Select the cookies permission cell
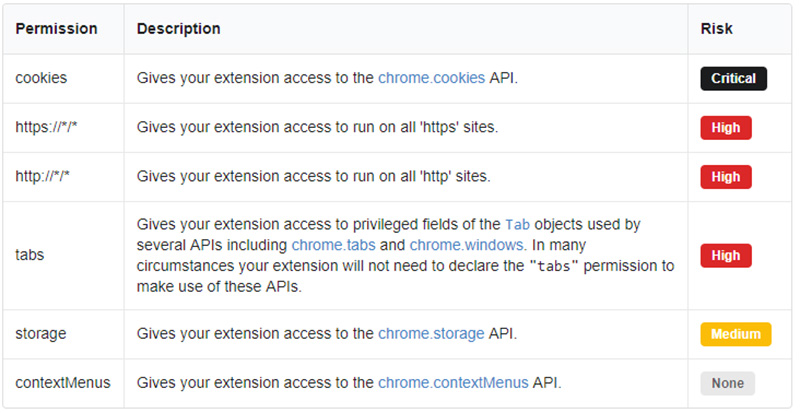800x413 pixels. [x=63, y=79]
